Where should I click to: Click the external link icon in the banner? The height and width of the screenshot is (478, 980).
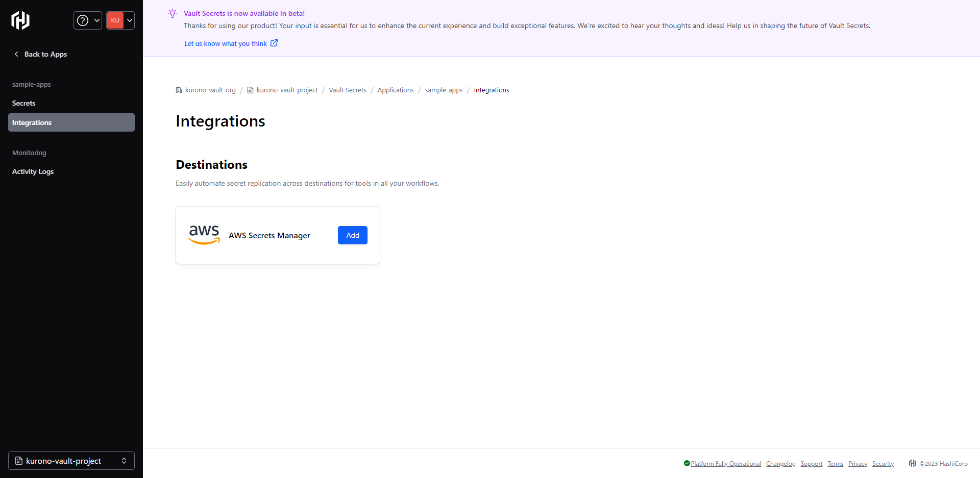[x=274, y=43]
